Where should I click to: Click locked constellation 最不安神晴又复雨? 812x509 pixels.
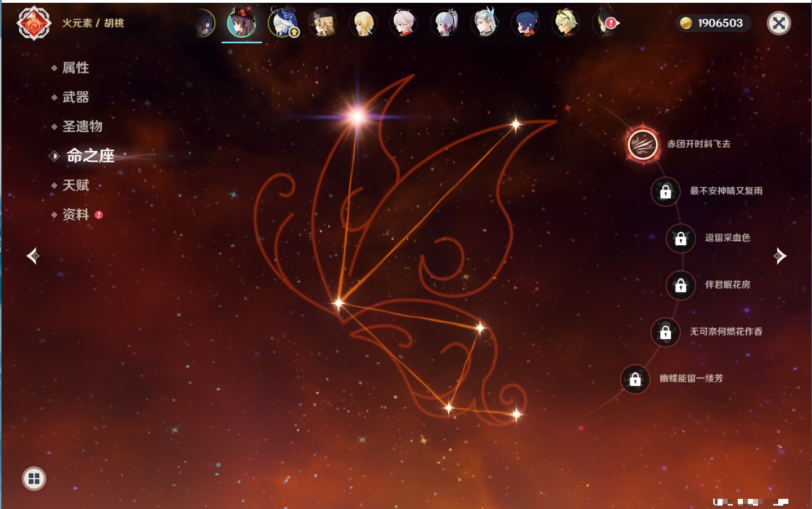point(665,191)
